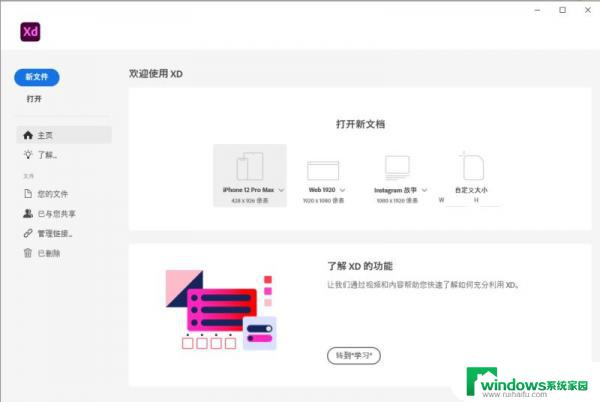Minimize the XD window
600x402 pixels.
[538, 10]
